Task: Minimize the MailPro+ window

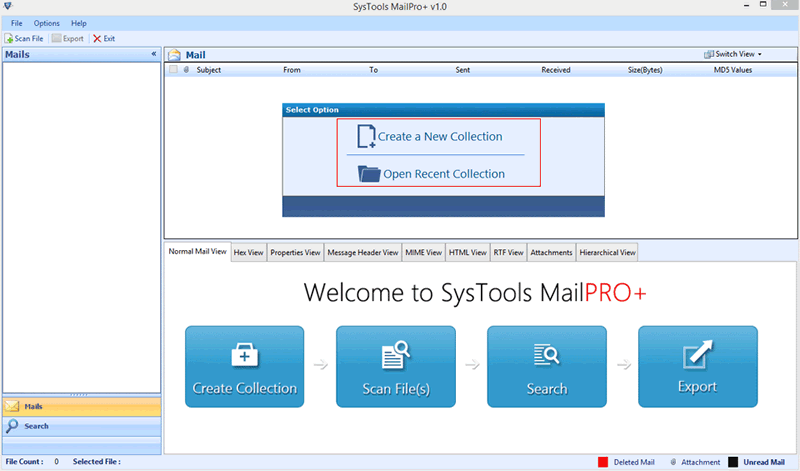Action: point(746,5)
